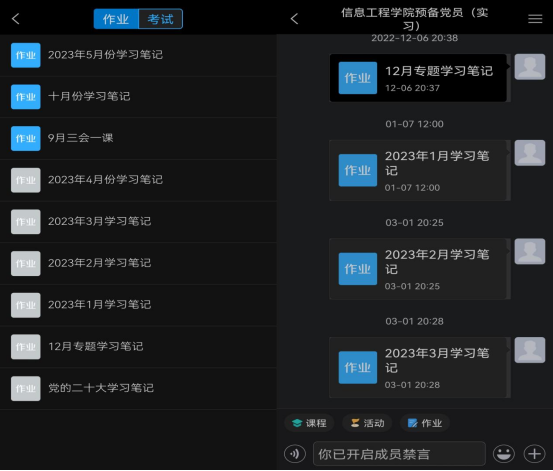Go back from the group chat screen
The image size is (553, 471).
pyautogui.click(x=294, y=19)
